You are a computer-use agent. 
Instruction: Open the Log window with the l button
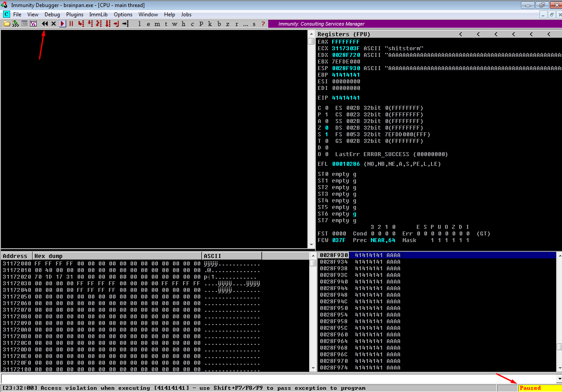point(139,24)
